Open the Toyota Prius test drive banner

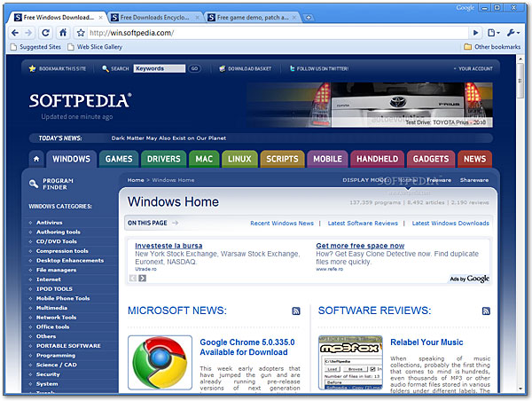[370, 105]
